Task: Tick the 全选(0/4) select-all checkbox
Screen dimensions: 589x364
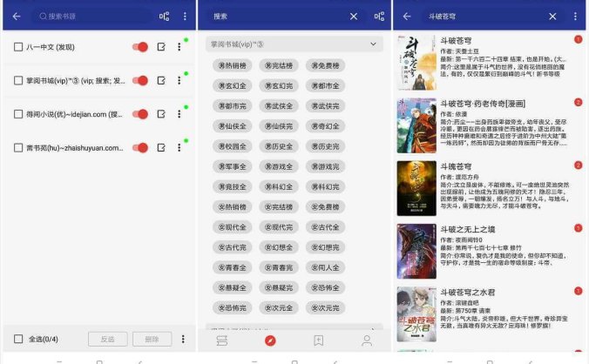Action: point(18,339)
